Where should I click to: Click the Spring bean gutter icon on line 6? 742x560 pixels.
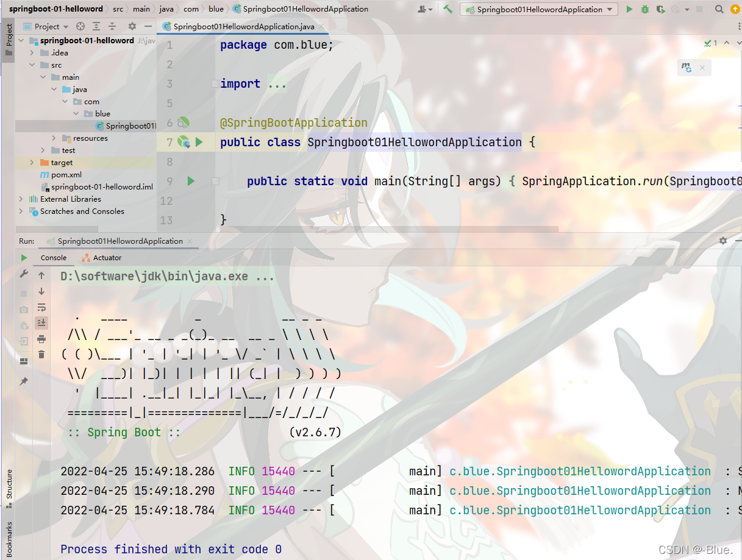pyautogui.click(x=183, y=123)
